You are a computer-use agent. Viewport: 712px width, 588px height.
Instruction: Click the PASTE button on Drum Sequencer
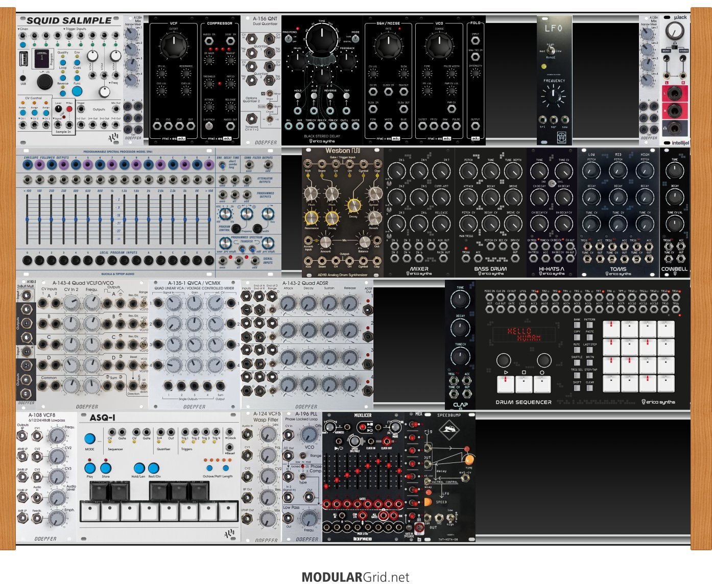(x=589, y=337)
